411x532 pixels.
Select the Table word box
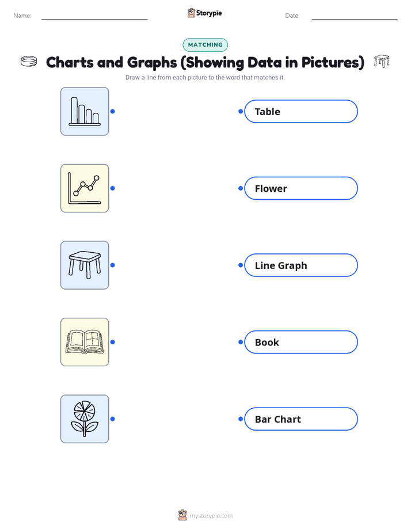[301, 111]
